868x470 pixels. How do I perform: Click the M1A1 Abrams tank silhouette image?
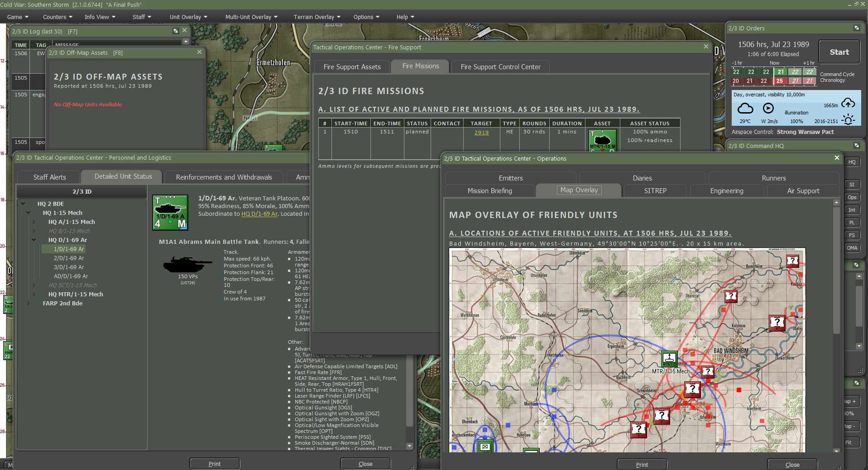(187, 264)
